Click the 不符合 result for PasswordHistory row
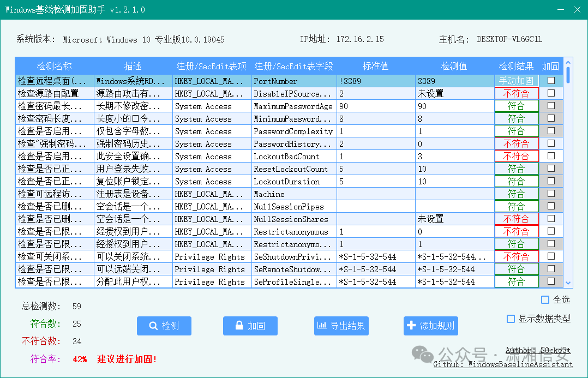588x378 pixels. 516,143
